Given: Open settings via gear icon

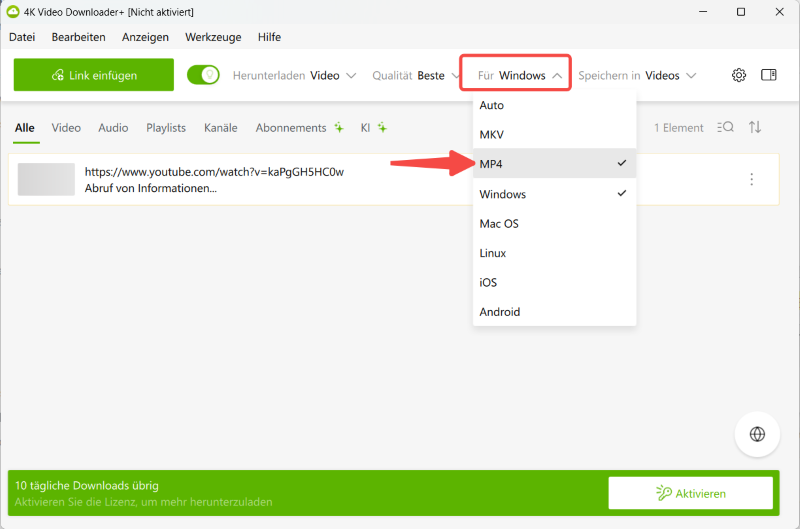Looking at the screenshot, I should pyautogui.click(x=739, y=75).
